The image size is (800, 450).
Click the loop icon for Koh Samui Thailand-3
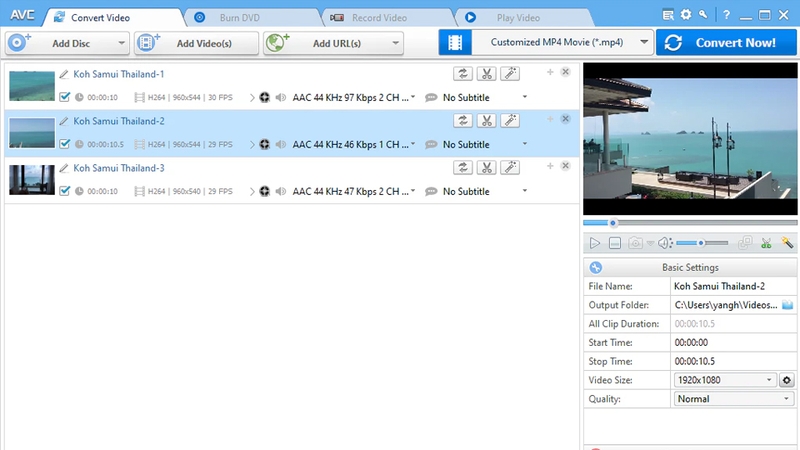[463, 167]
